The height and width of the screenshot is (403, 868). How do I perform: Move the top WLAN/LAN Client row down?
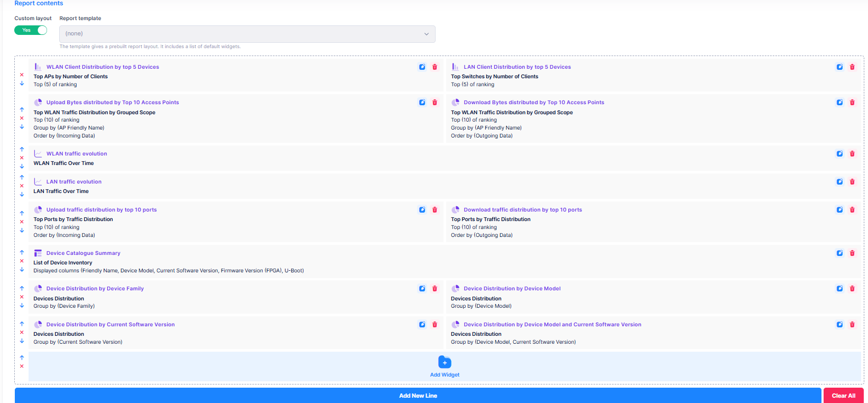click(x=22, y=84)
